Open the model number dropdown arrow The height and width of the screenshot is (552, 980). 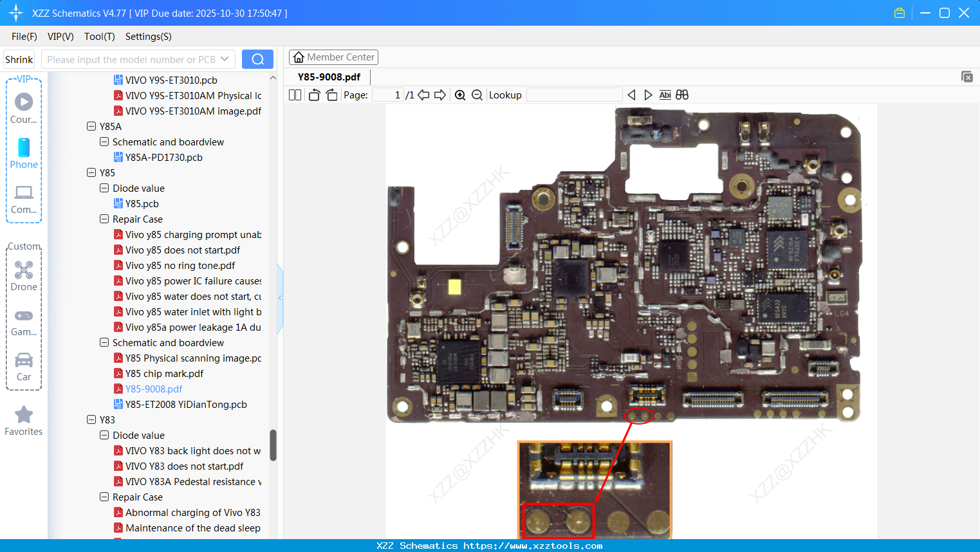(225, 59)
